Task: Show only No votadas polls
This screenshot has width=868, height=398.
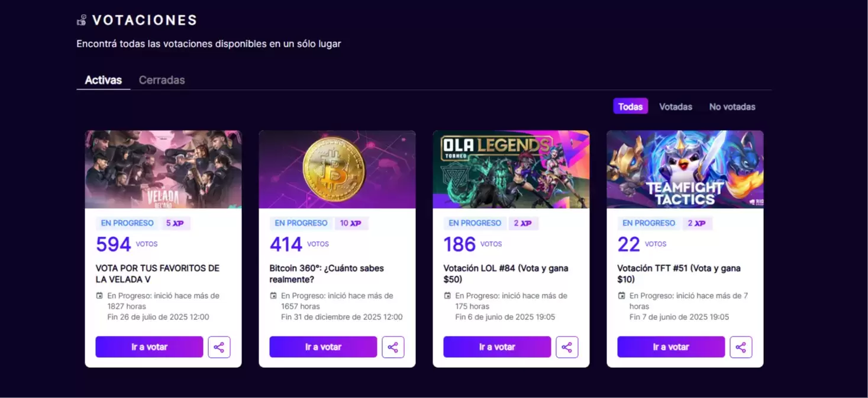Action: point(732,106)
